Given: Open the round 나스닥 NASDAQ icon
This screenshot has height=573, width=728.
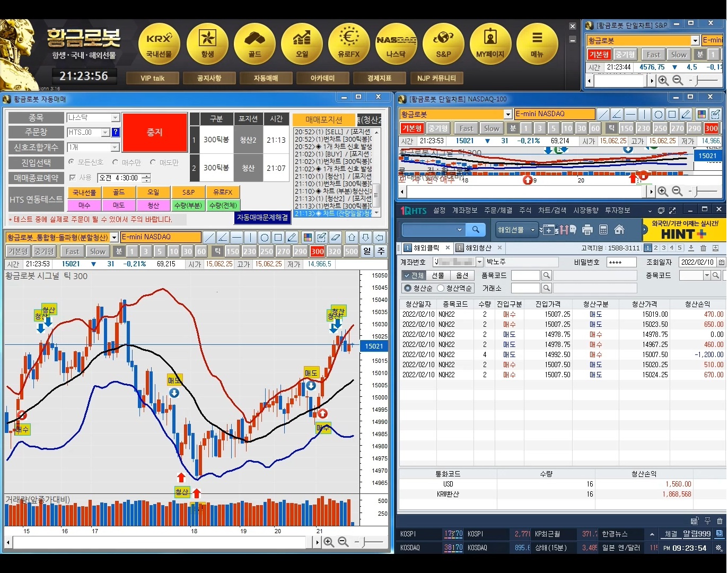Looking at the screenshot, I should click(x=396, y=44).
